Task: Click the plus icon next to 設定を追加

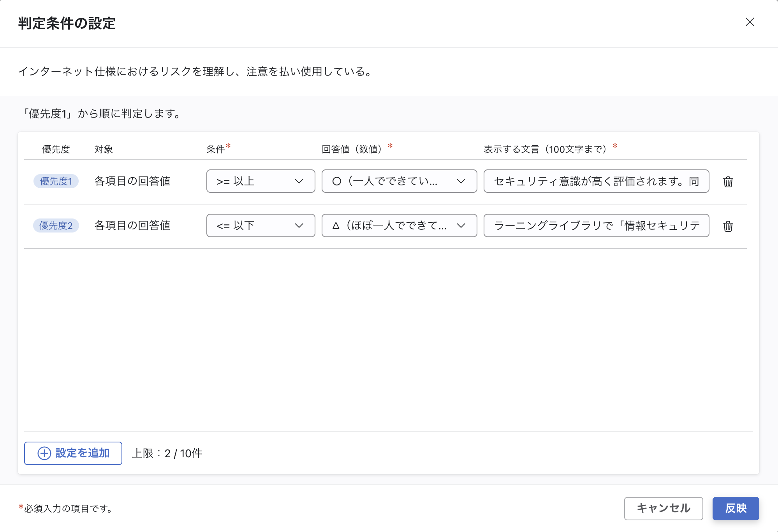Action: (44, 453)
